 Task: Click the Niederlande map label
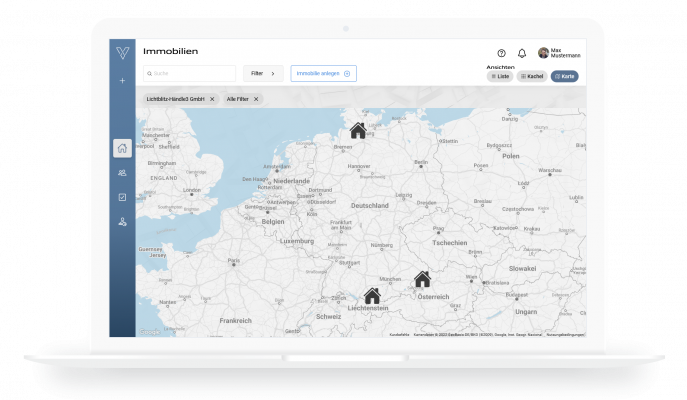[x=291, y=181]
